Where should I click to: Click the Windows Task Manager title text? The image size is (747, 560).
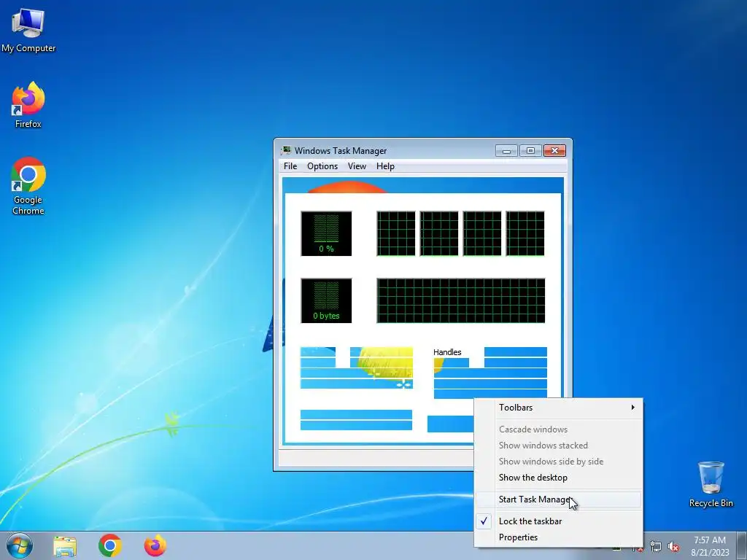341,150
